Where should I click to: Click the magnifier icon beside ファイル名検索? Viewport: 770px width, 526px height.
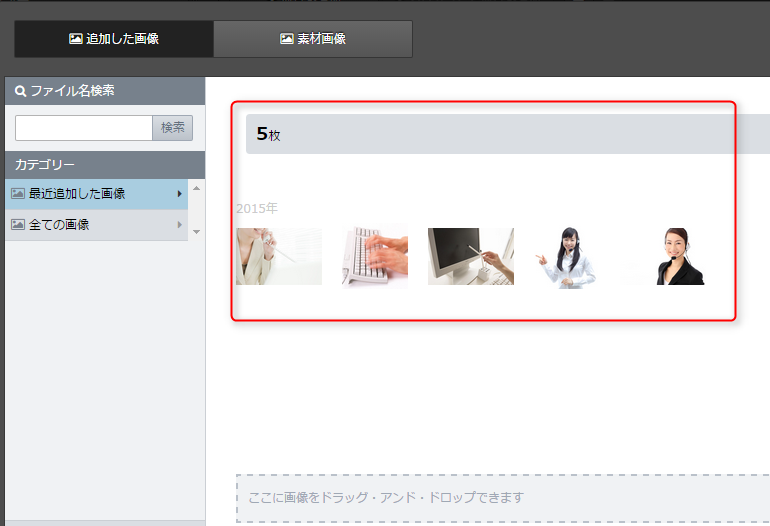click(x=20, y=91)
